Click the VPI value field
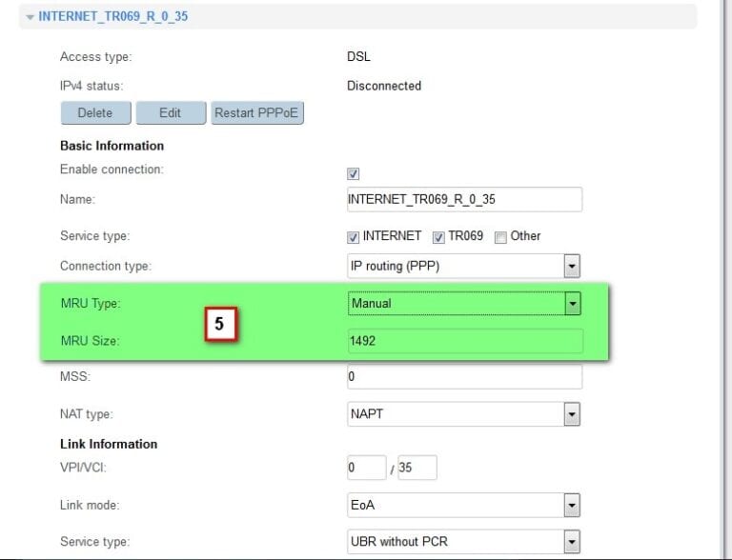 point(366,468)
